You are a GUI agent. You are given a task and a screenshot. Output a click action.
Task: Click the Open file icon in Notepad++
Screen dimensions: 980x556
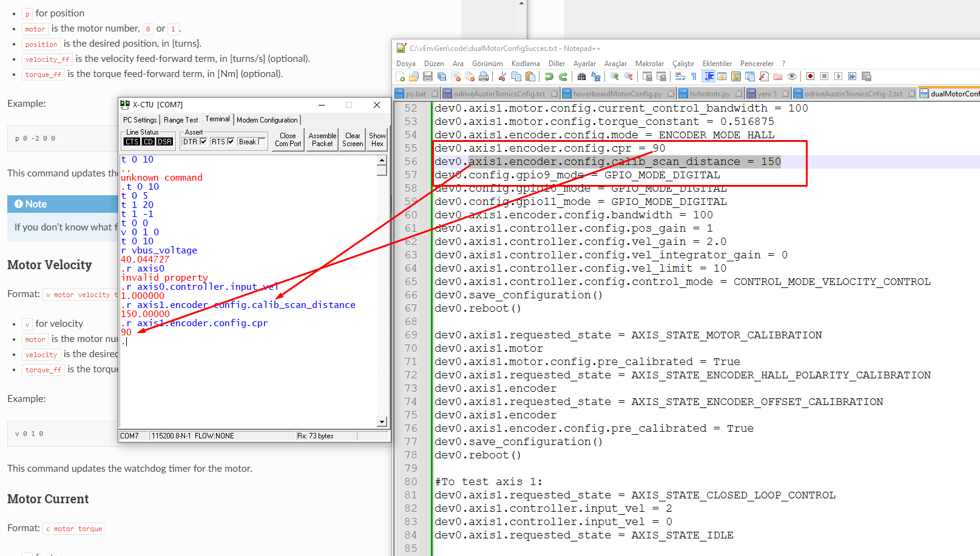[x=413, y=76]
